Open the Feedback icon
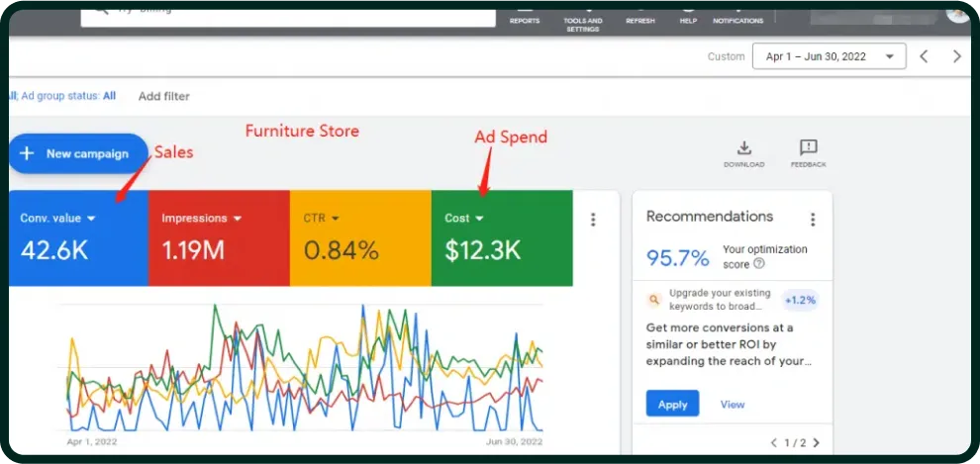This screenshot has height=464, width=980. [808, 153]
